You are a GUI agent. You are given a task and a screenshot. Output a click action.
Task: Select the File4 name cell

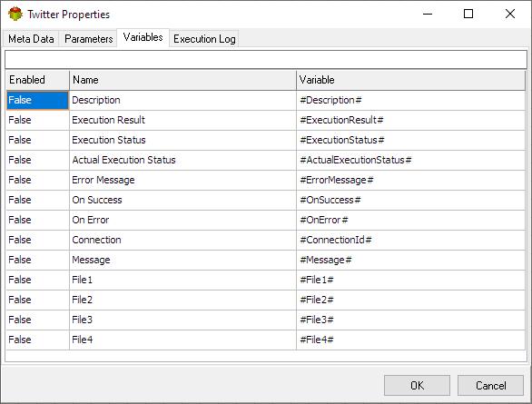tap(182, 340)
